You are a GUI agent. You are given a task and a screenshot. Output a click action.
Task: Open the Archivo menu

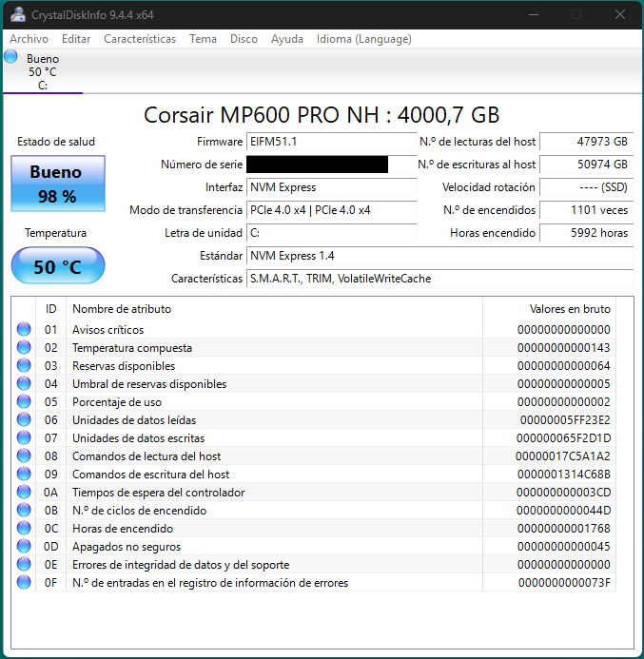click(29, 39)
